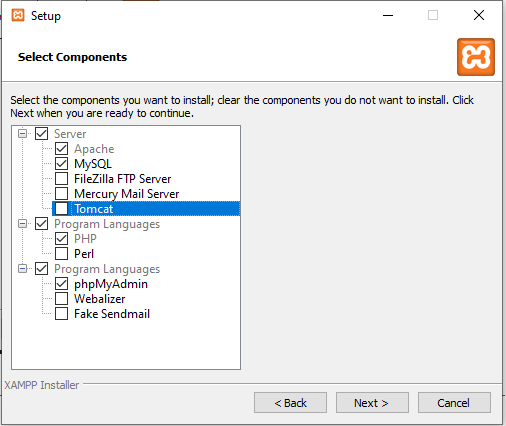Enable the Webalizer checkbox
This screenshot has width=506, height=426.
click(62, 299)
